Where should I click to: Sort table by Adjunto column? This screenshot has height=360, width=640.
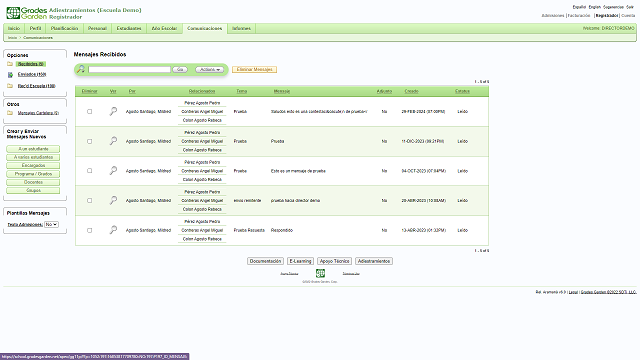[384, 91]
